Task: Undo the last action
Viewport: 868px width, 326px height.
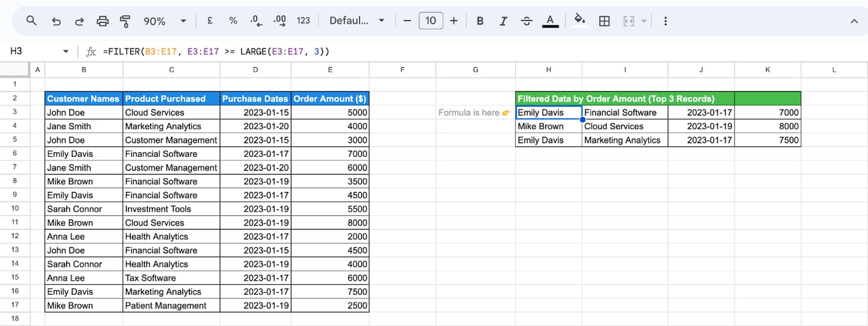Action: click(x=56, y=21)
